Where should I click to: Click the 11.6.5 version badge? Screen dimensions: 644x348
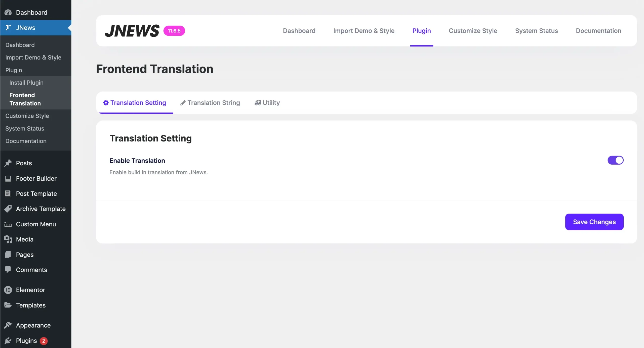[174, 31]
